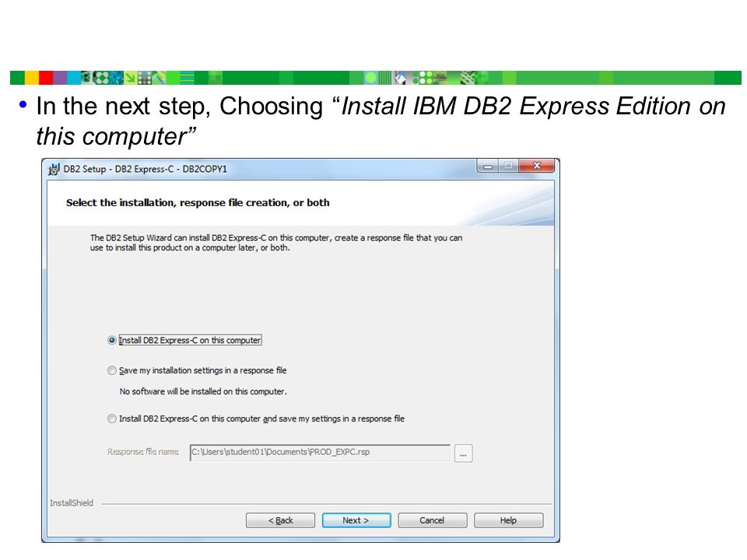The height and width of the screenshot is (560, 747).
Task: Click the slide text "In the next step, Choosing"
Action: tap(180, 106)
